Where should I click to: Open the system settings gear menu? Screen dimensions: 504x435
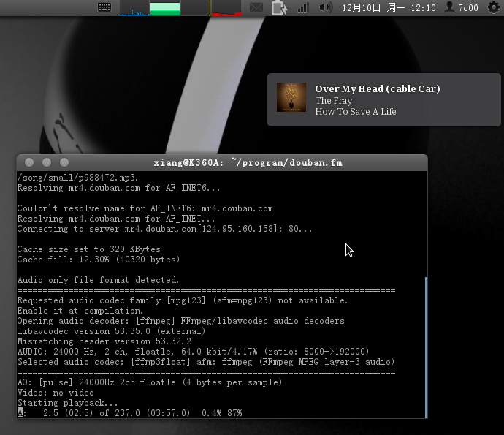(493, 7)
